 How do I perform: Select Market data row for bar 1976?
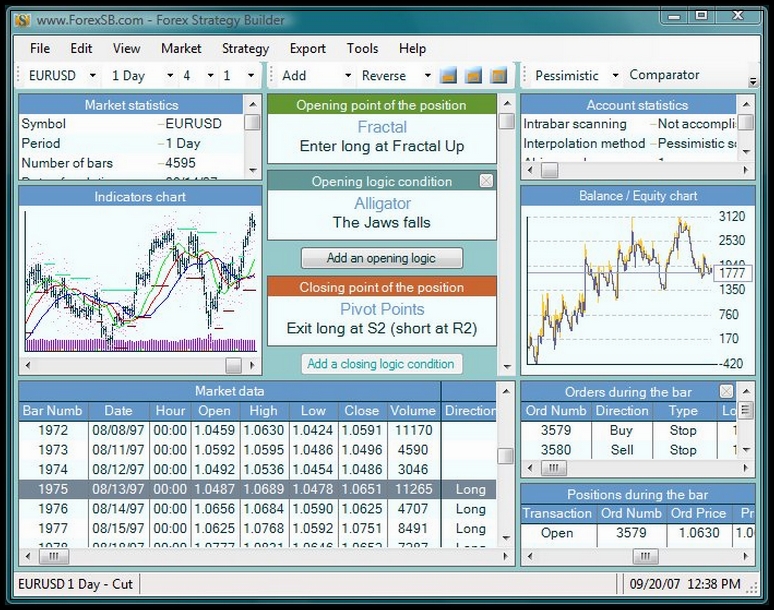257,509
